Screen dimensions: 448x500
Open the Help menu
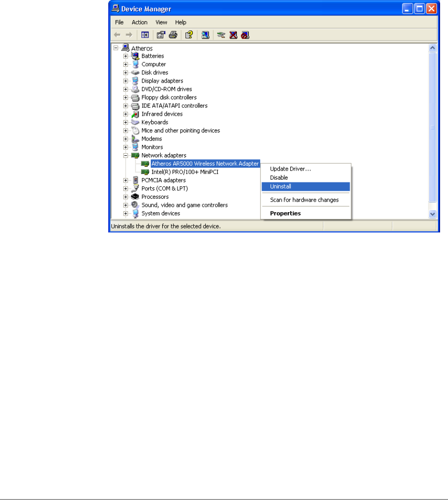tap(180, 22)
